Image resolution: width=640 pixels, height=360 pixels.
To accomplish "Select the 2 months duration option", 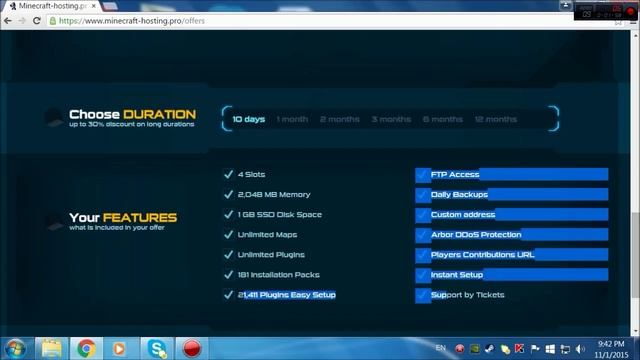I will [x=340, y=119].
